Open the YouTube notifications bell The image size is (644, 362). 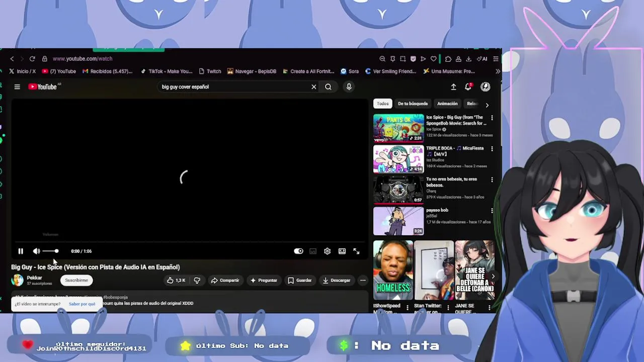468,86
